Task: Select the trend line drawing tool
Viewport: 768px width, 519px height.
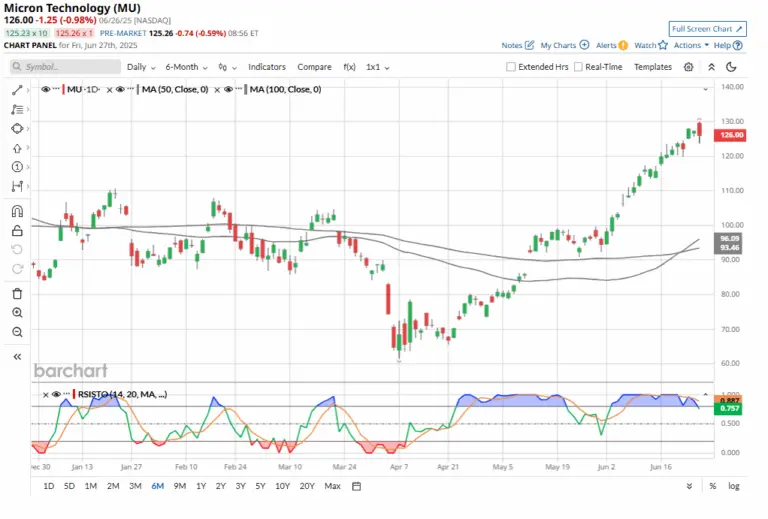Action: (x=17, y=90)
